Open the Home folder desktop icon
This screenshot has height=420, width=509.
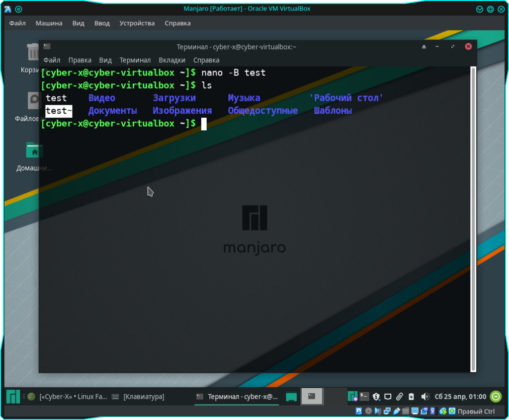tap(34, 151)
